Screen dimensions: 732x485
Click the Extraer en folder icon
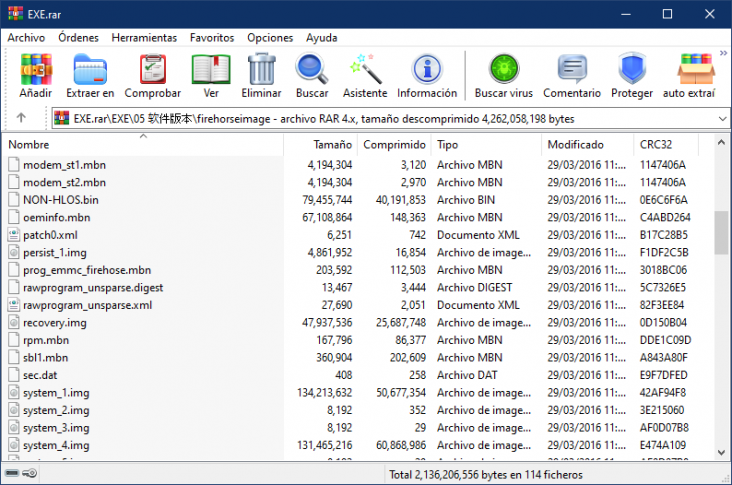click(90, 69)
